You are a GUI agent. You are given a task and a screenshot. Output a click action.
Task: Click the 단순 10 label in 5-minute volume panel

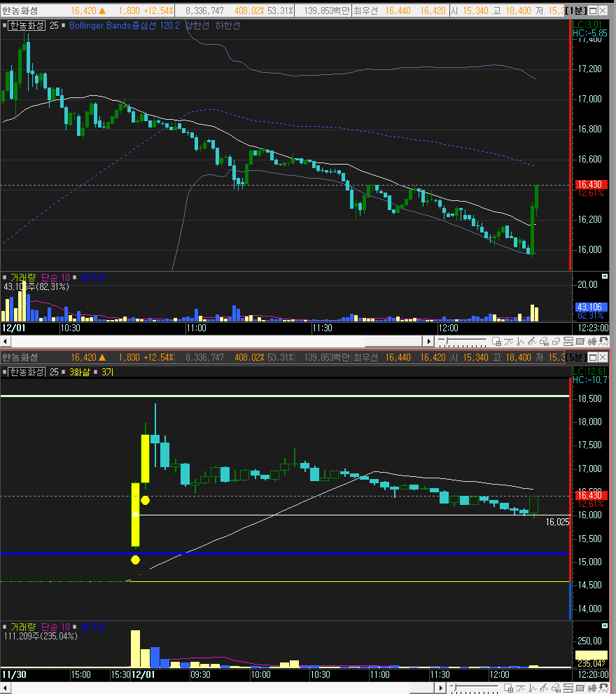55,627
